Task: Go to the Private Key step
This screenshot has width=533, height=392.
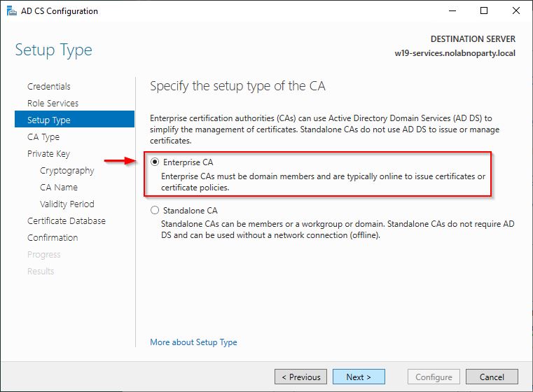Action: click(x=48, y=154)
